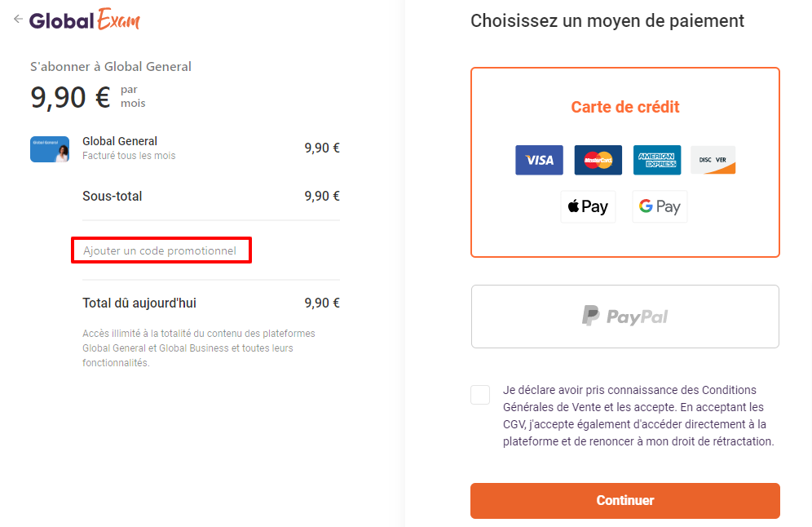
Task: Select the PayPal payment option box
Action: (625, 317)
